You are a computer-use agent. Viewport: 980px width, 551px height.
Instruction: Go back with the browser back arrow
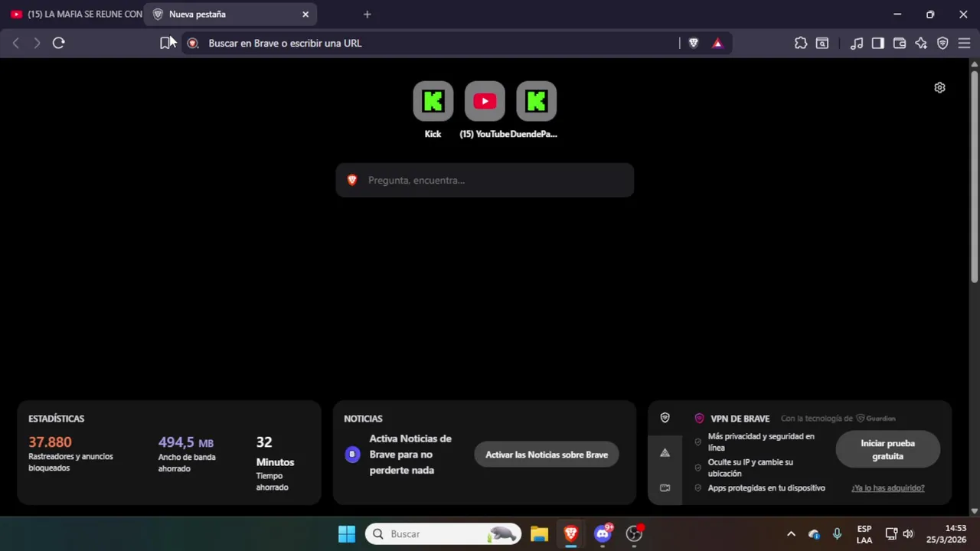pos(15,43)
